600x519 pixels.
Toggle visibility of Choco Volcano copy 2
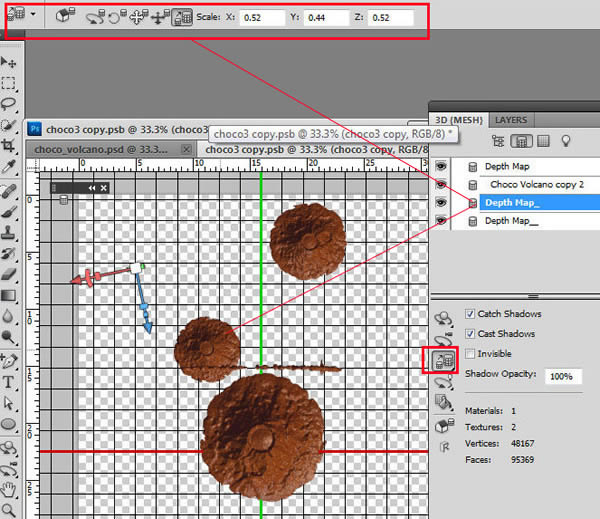(x=441, y=184)
